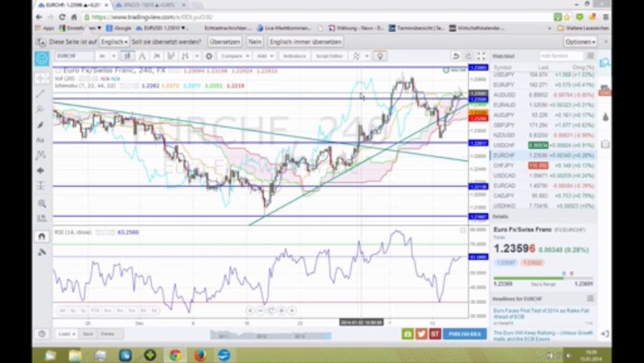Open headline Euro Faces First Test
This screenshot has width=644, height=363.
pos(541,314)
